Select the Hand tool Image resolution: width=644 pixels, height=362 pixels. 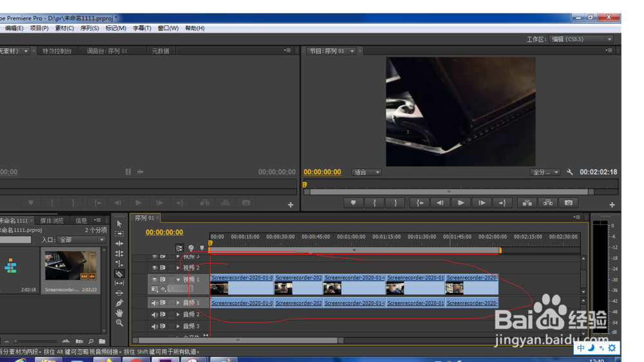(x=119, y=313)
